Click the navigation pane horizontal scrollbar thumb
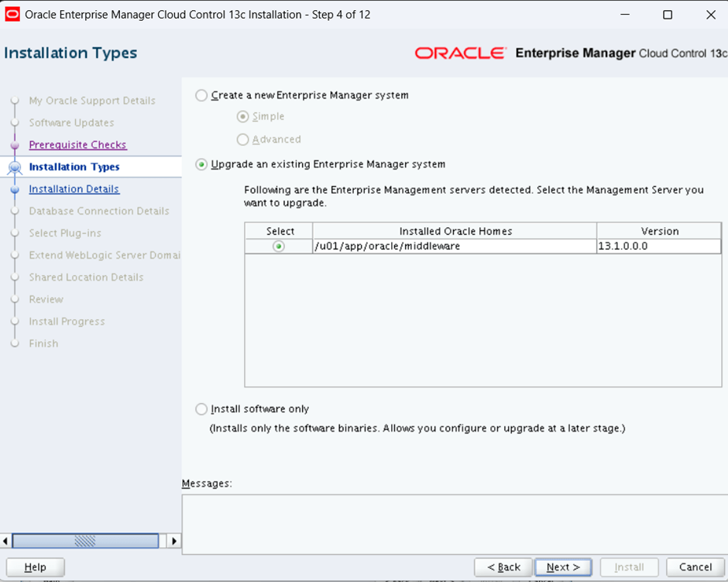Screen dimensions: 728x582 pyautogui.click(x=85, y=541)
